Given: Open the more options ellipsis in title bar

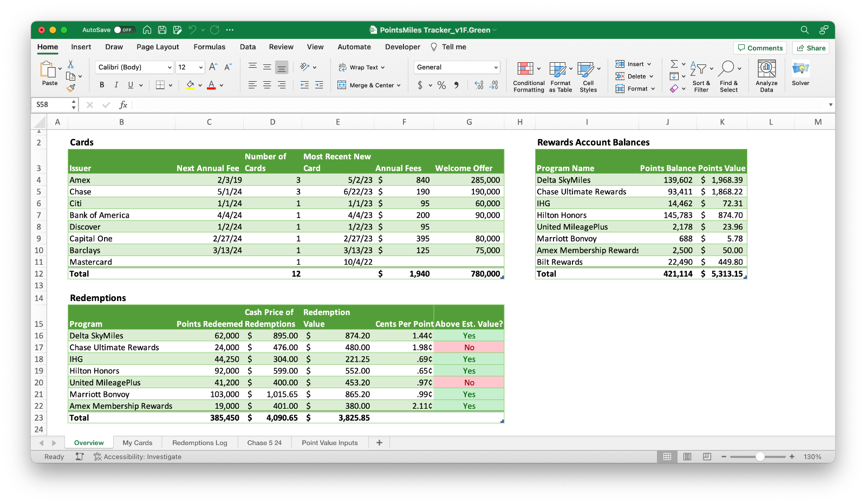Looking at the screenshot, I should (230, 30).
